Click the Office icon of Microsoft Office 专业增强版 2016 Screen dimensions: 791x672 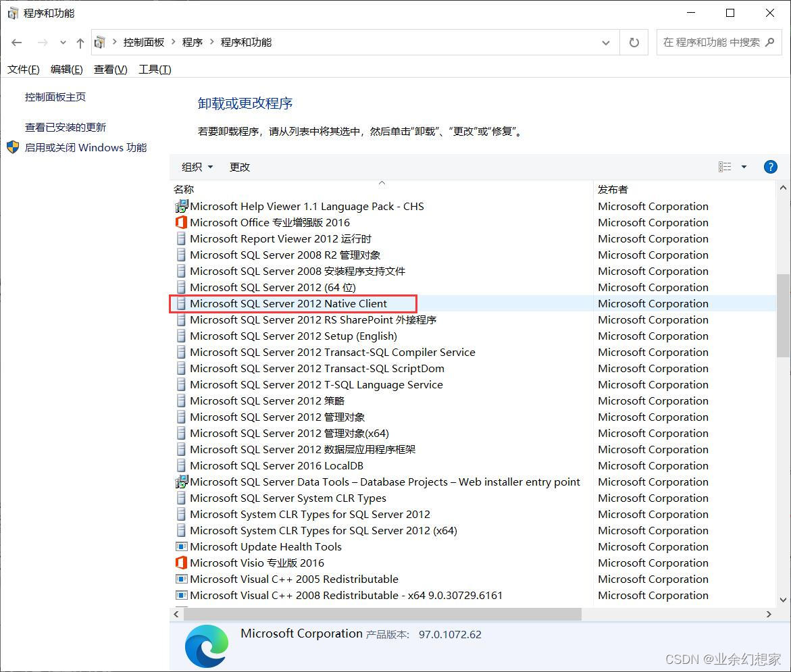pyautogui.click(x=181, y=222)
